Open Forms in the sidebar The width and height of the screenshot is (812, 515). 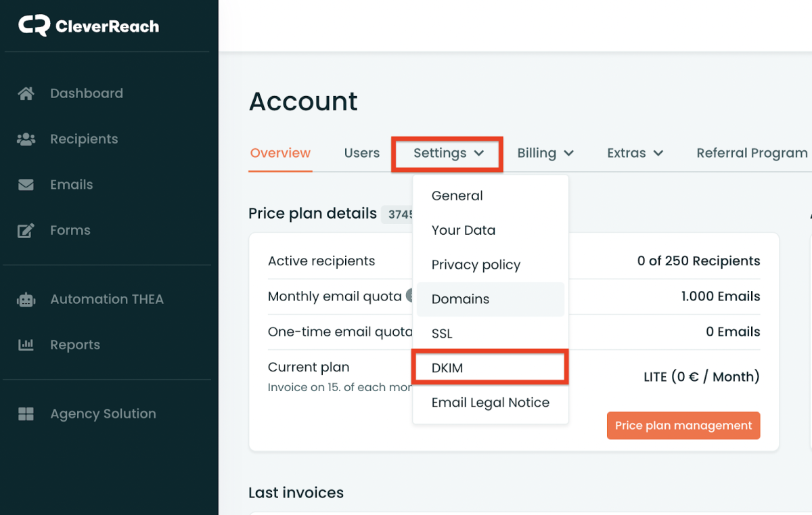pyautogui.click(x=70, y=231)
